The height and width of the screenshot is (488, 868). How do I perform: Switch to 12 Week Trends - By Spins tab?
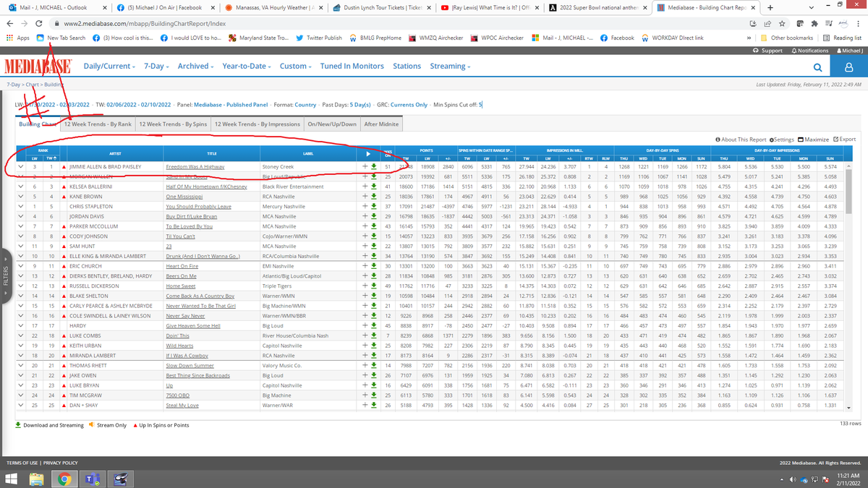(172, 124)
